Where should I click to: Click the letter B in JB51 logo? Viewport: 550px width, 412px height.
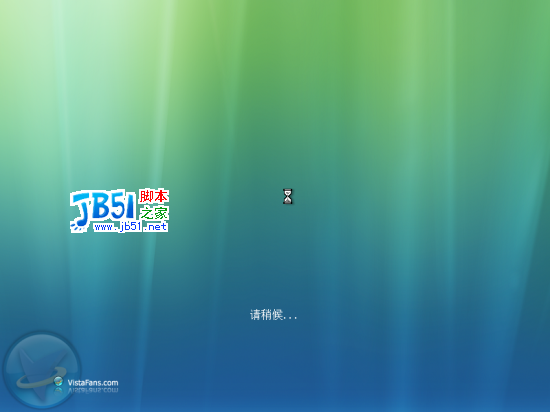pos(101,206)
